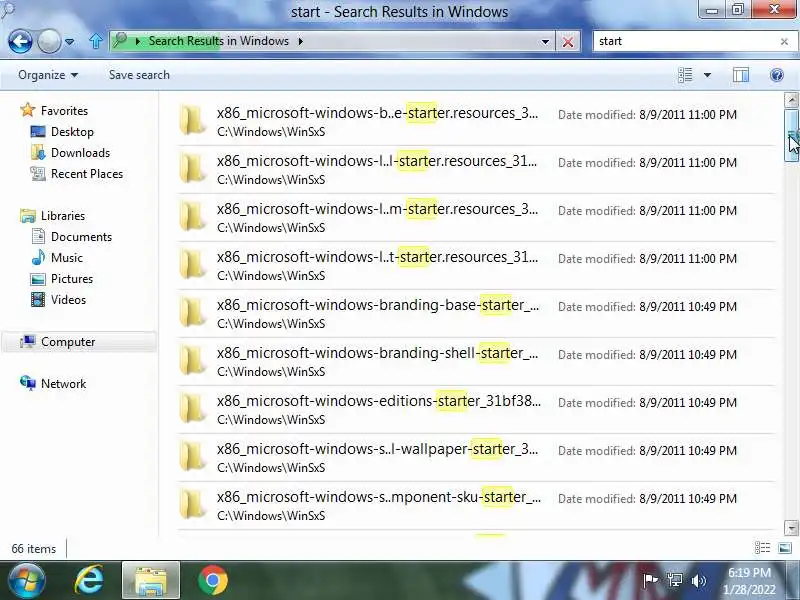800x600 pixels.
Task: Click the taskbar clock showing 6:19 PM
Action: click(x=748, y=581)
